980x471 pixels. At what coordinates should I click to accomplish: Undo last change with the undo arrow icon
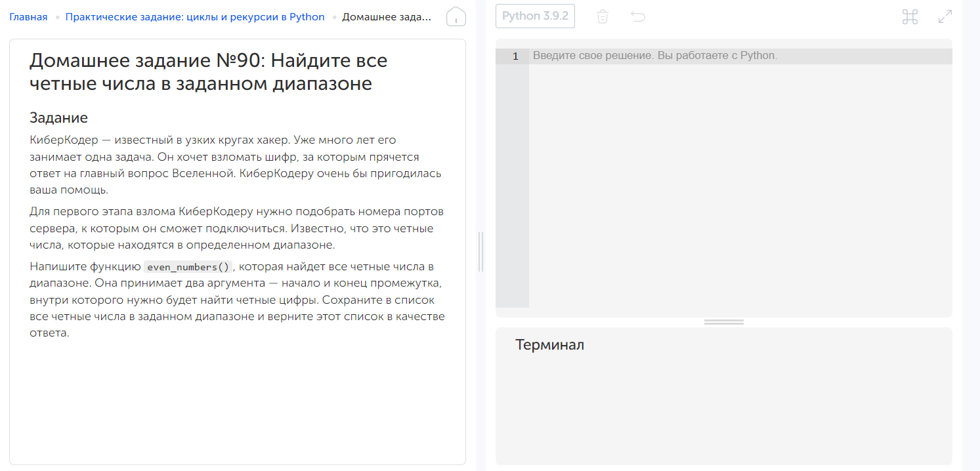pos(637,16)
